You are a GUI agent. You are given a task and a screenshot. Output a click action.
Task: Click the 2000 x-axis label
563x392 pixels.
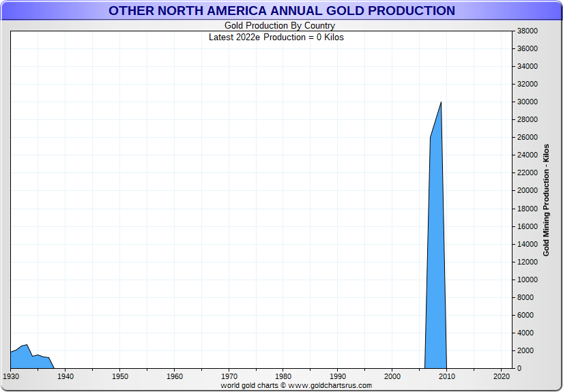(x=392, y=376)
